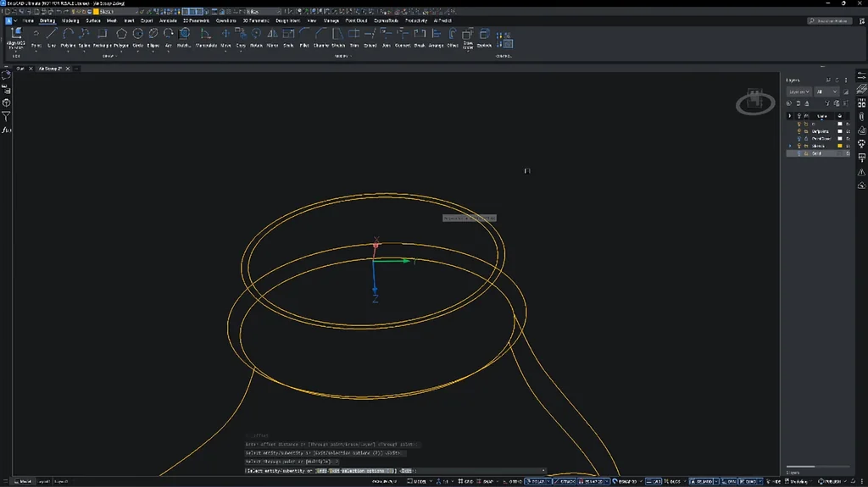Toggle POLAR in status bar

pyautogui.click(x=536, y=481)
